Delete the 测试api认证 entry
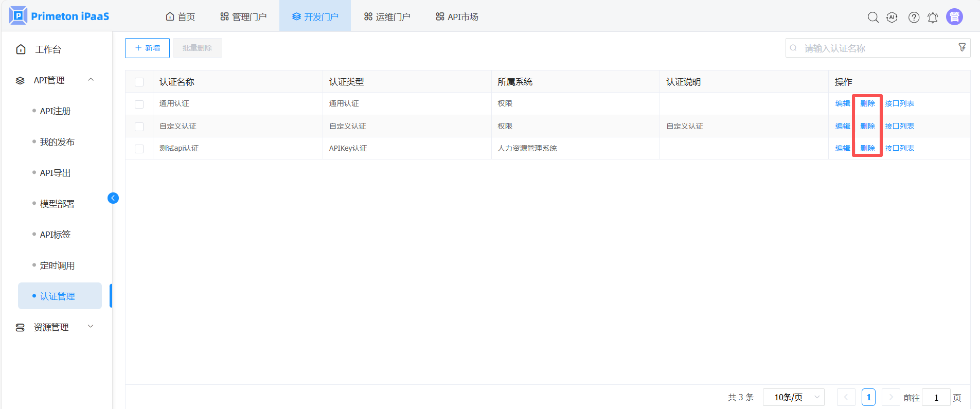Image resolution: width=980 pixels, height=409 pixels. (867, 148)
